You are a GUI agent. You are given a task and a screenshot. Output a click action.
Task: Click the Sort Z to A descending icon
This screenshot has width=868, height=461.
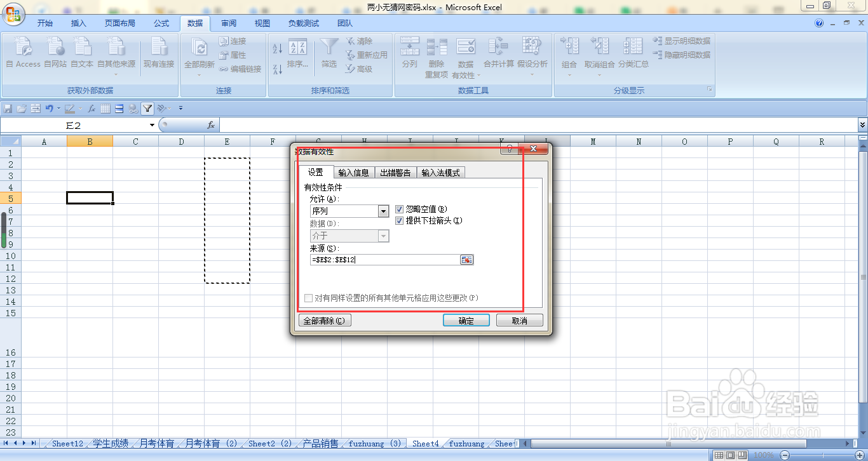coord(277,69)
